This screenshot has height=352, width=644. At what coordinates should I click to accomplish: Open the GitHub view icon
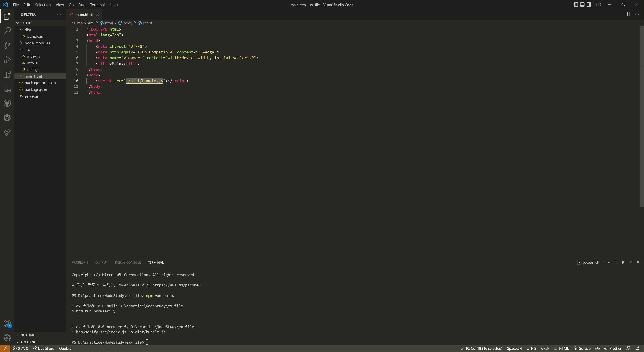(x=7, y=103)
